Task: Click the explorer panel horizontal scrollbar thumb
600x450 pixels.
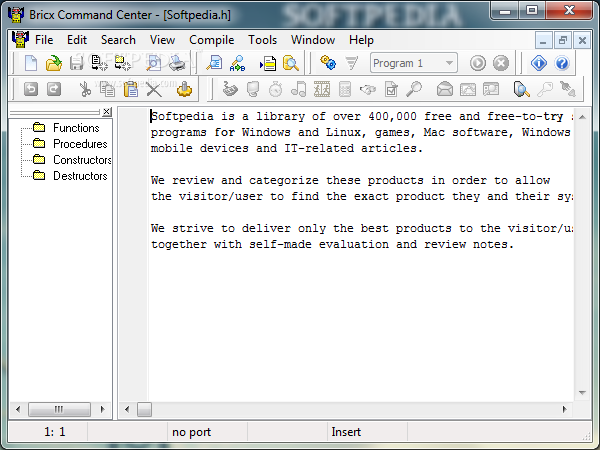Action: tap(59, 409)
